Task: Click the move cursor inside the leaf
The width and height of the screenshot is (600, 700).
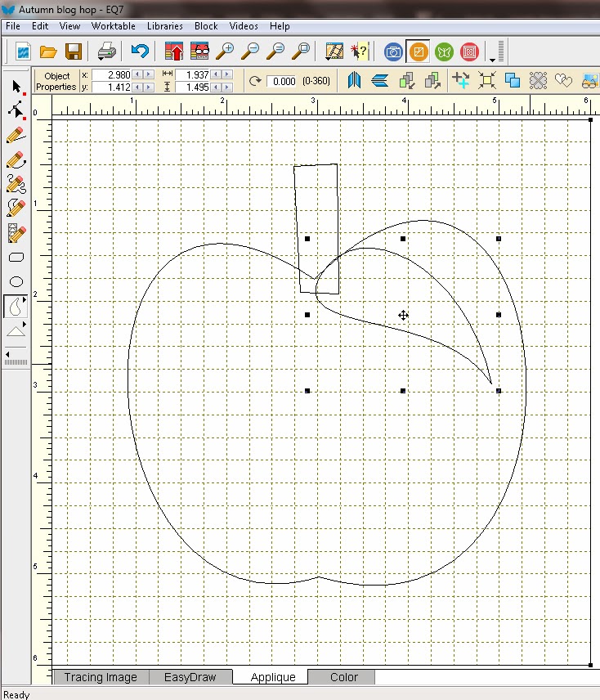Action: pyautogui.click(x=403, y=316)
